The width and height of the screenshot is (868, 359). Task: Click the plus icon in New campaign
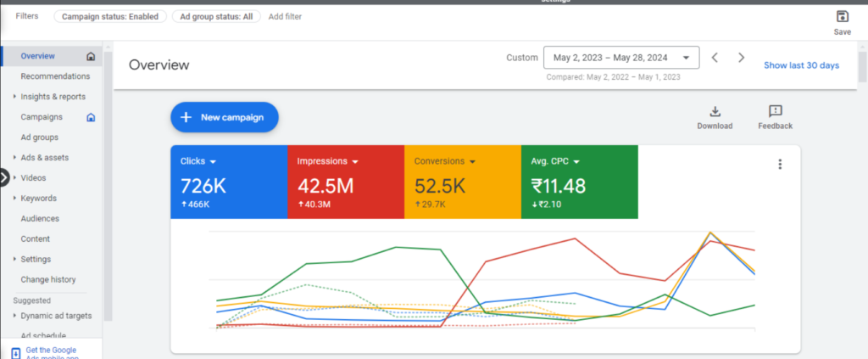click(186, 117)
